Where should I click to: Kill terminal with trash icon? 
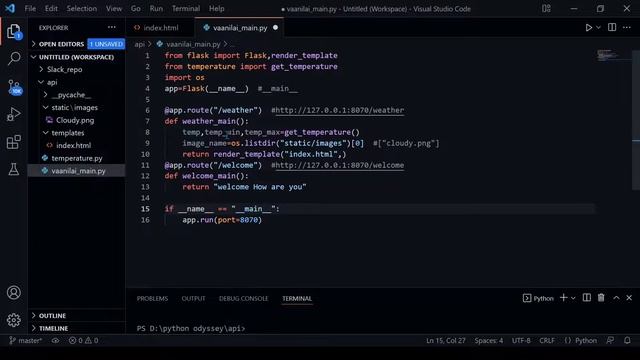pyautogui.click(x=601, y=298)
